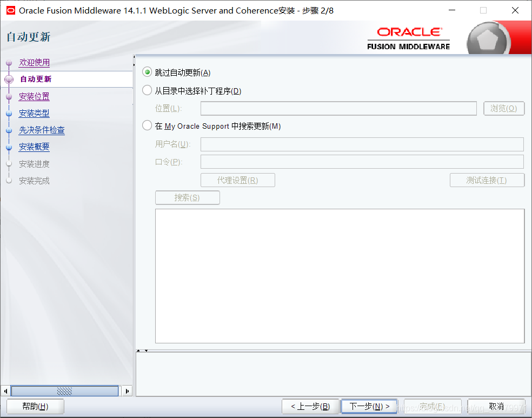Open 先决条件检查 step link
Viewport: 532px width, 418px height.
click(42, 130)
